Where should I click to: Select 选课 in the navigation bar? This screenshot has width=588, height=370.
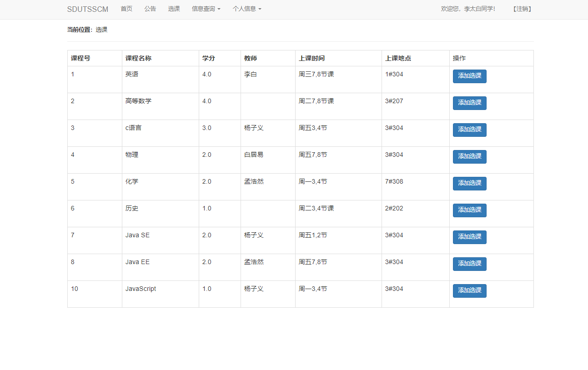pos(174,9)
